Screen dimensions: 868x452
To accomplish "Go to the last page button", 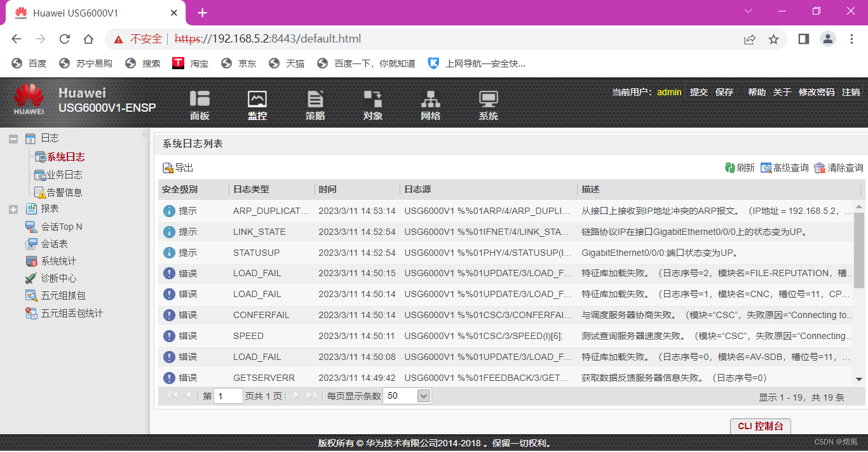I will click(x=311, y=395).
